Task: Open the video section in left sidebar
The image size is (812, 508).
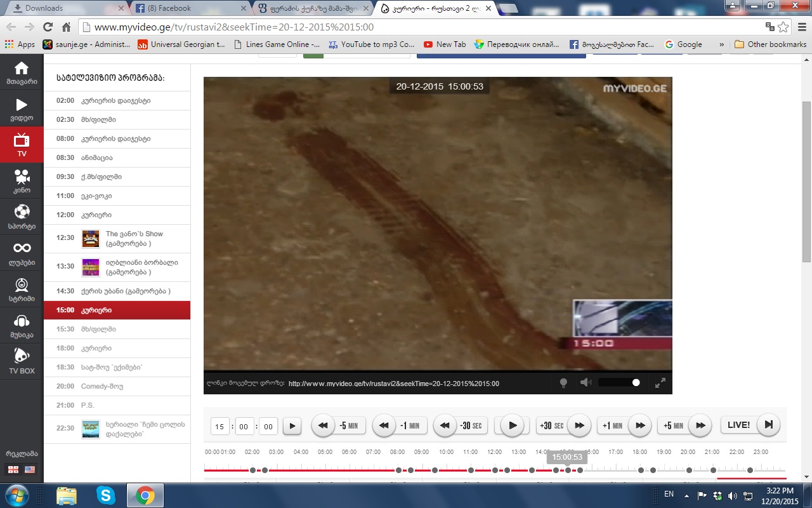Action: [22, 109]
